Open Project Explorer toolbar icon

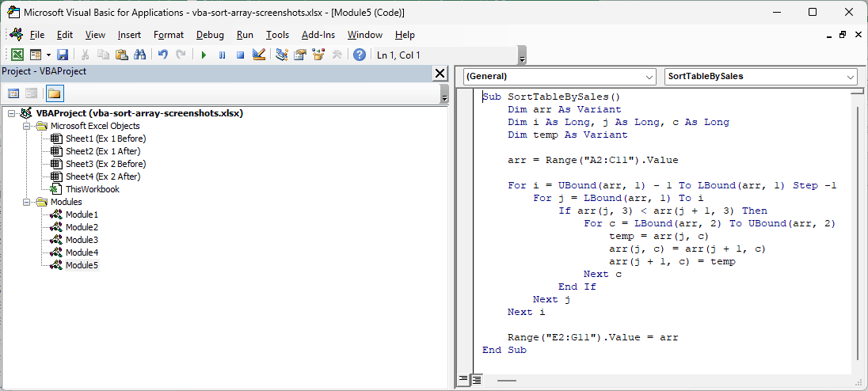tap(282, 55)
